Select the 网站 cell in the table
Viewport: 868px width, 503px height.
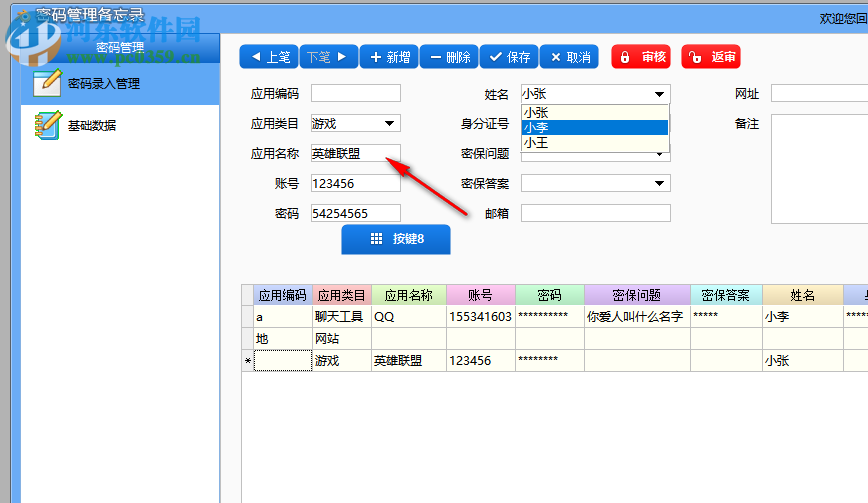[342, 339]
